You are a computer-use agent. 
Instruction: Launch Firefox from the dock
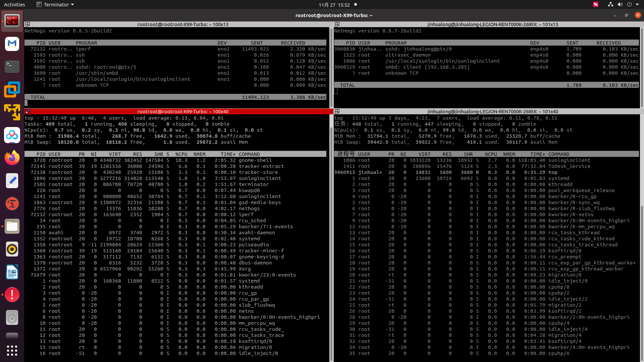coord(12,158)
